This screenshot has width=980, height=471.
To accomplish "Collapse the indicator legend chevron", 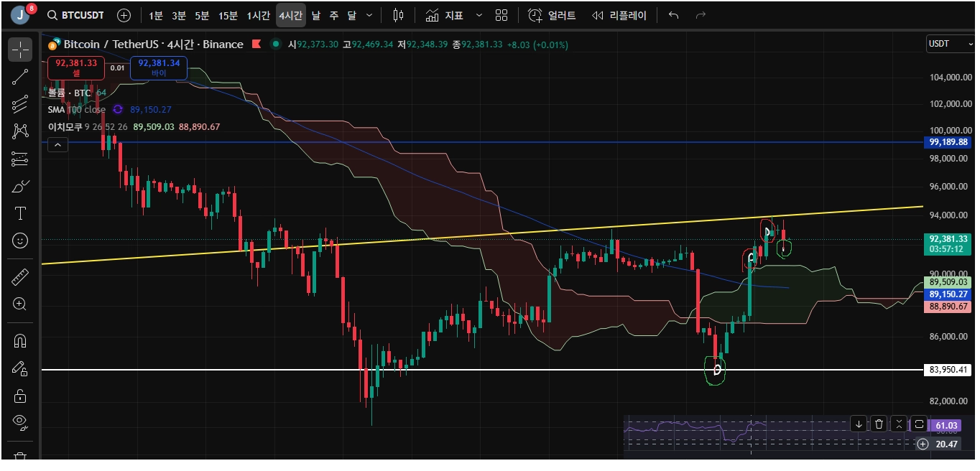I will pyautogui.click(x=57, y=145).
